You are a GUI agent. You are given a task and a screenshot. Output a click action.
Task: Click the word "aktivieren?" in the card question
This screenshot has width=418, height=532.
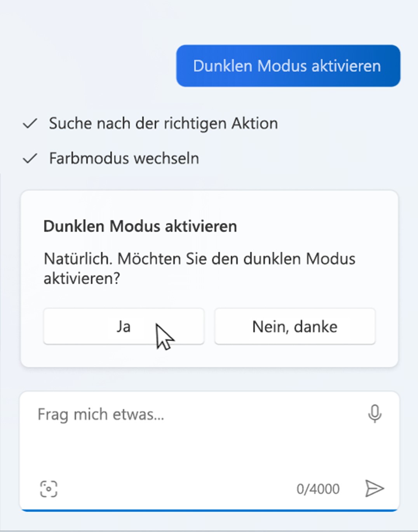(82, 278)
